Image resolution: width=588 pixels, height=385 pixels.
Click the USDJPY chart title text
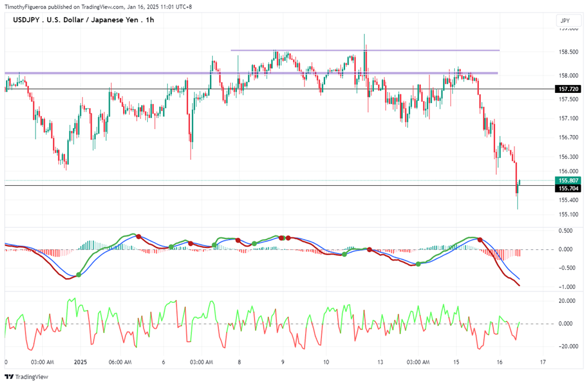pyautogui.click(x=83, y=20)
